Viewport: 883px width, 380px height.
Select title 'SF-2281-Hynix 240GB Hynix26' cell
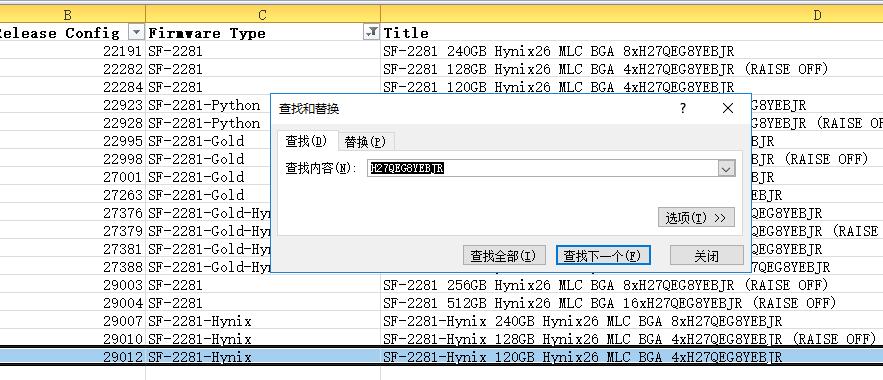click(632, 321)
